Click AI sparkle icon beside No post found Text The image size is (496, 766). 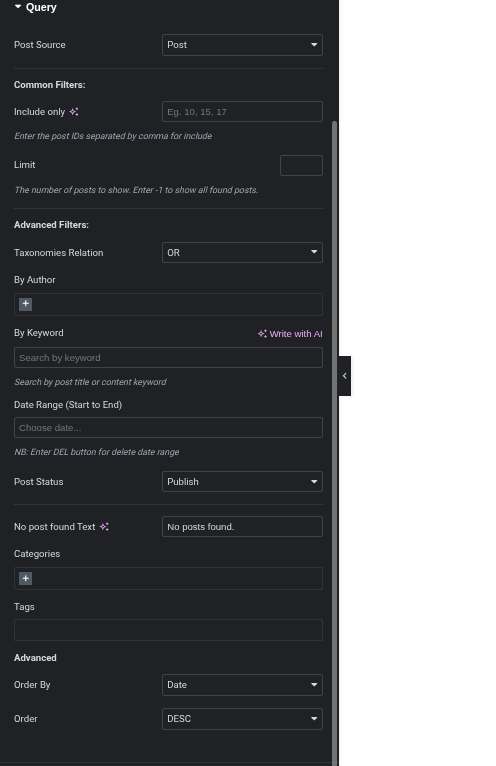tap(104, 527)
